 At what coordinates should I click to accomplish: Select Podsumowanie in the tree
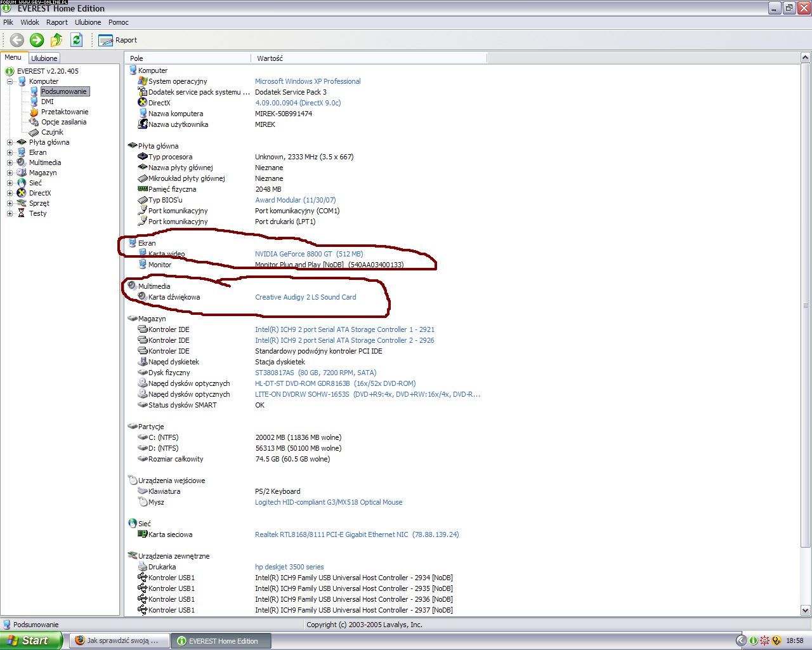pos(64,91)
